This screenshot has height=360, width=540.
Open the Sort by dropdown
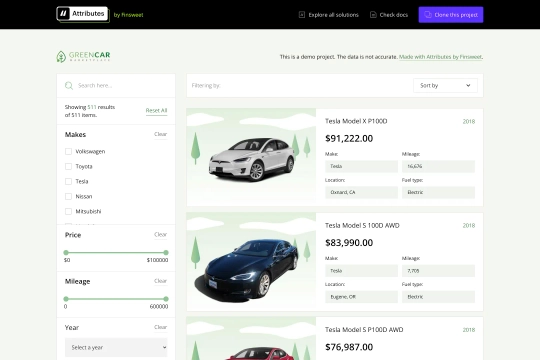[445, 85]
